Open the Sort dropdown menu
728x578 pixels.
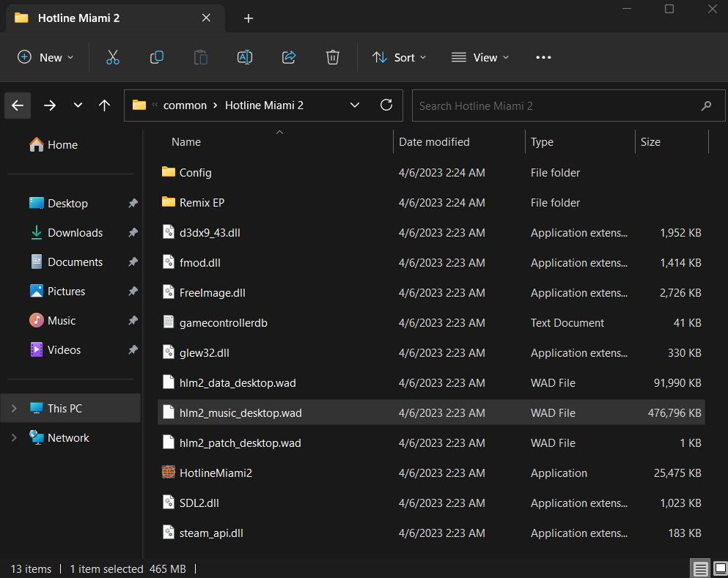pos(399,57)
